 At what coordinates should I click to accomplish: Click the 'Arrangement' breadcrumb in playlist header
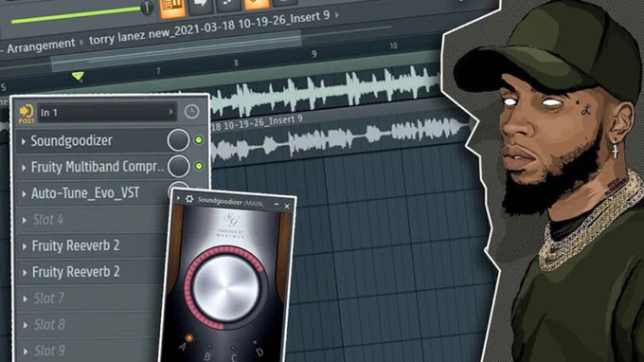click(41, 46)
